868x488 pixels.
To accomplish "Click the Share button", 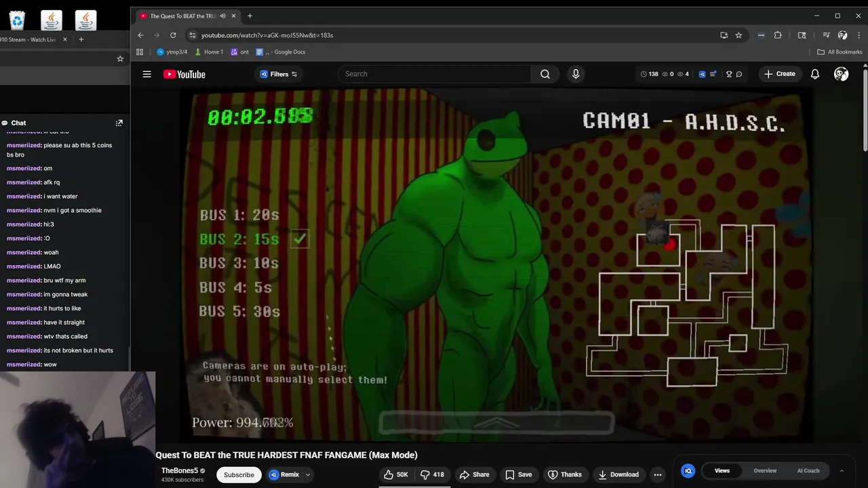I will [x=474, y=474].
